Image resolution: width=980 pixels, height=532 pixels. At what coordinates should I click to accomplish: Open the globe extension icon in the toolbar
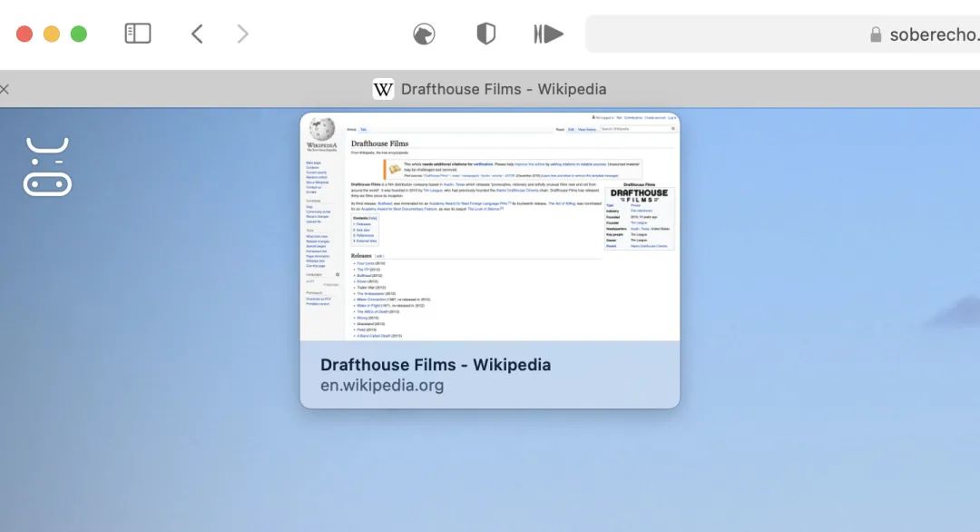[424, 34]
